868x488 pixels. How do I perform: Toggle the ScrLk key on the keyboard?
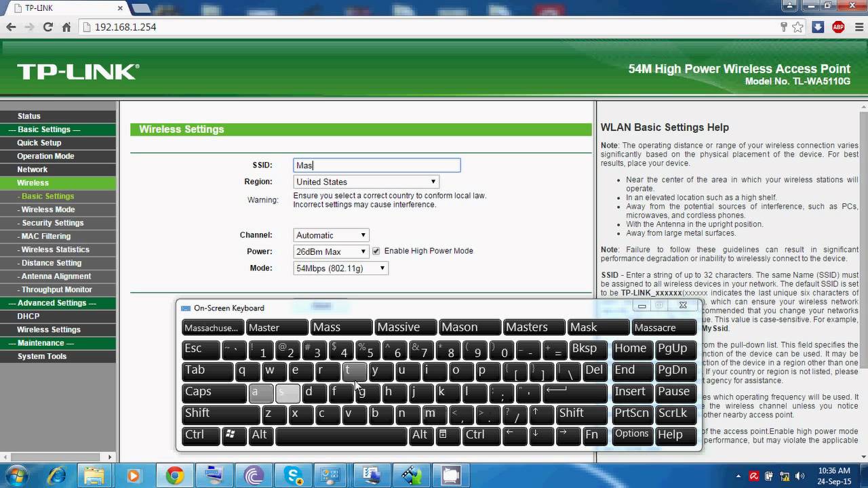675,413
